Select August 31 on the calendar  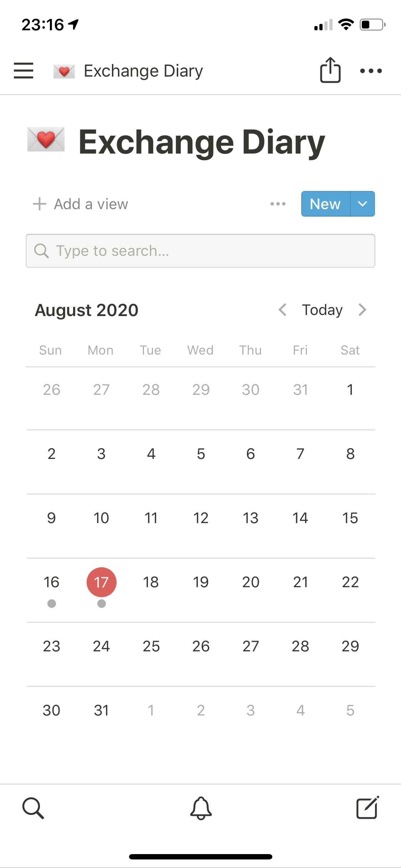coord(102,710)
